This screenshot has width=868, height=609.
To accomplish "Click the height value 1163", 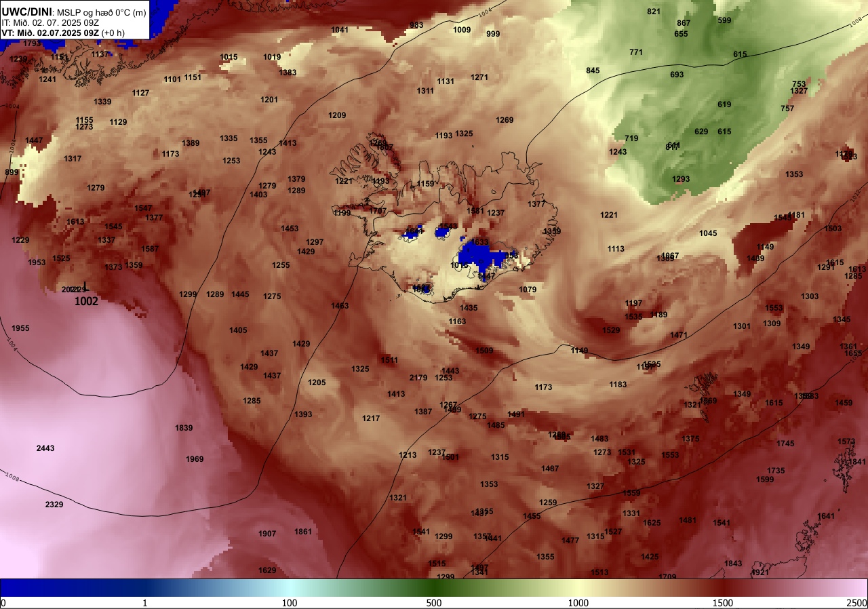I will point(457,321).
